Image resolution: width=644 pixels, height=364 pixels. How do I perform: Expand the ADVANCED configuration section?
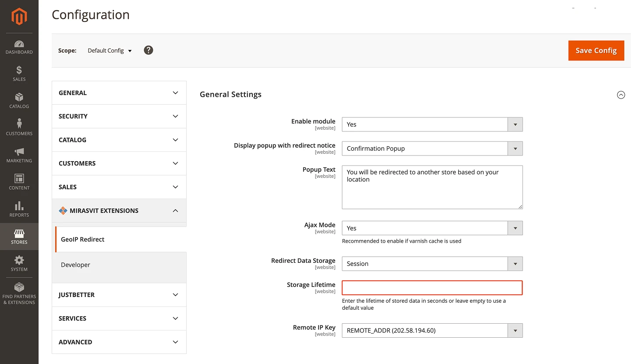pos(119,342)
